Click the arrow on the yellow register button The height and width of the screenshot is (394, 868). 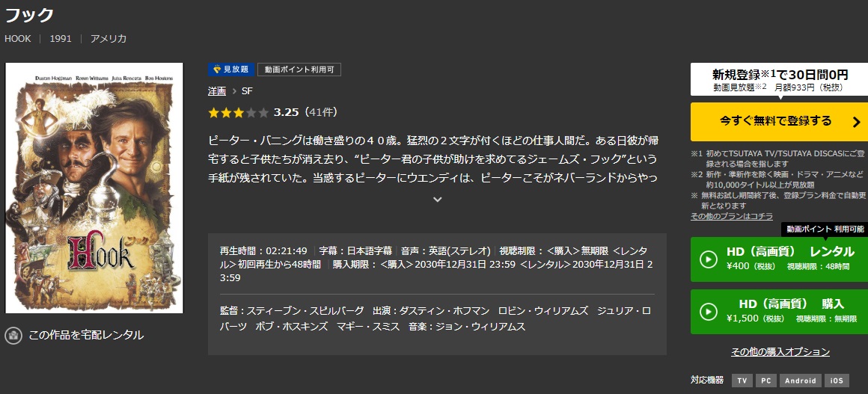[856, 122]
